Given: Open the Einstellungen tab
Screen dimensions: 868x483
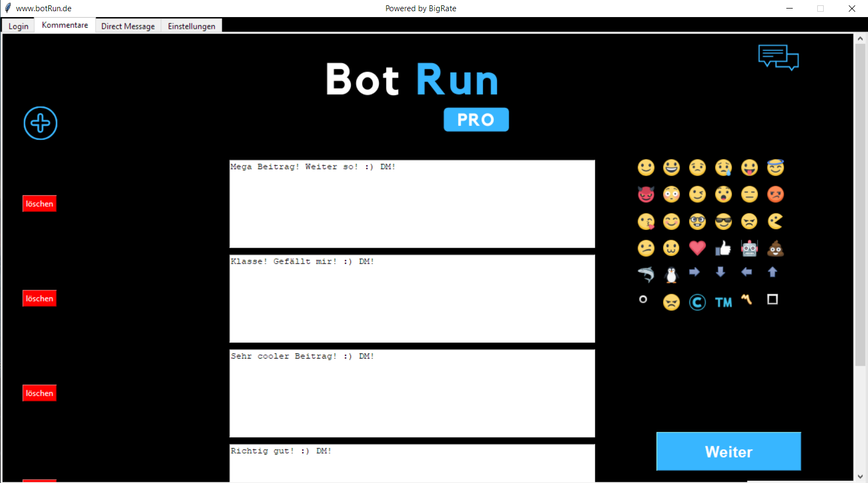Looking at the screenshot, I should click(192, 26).
